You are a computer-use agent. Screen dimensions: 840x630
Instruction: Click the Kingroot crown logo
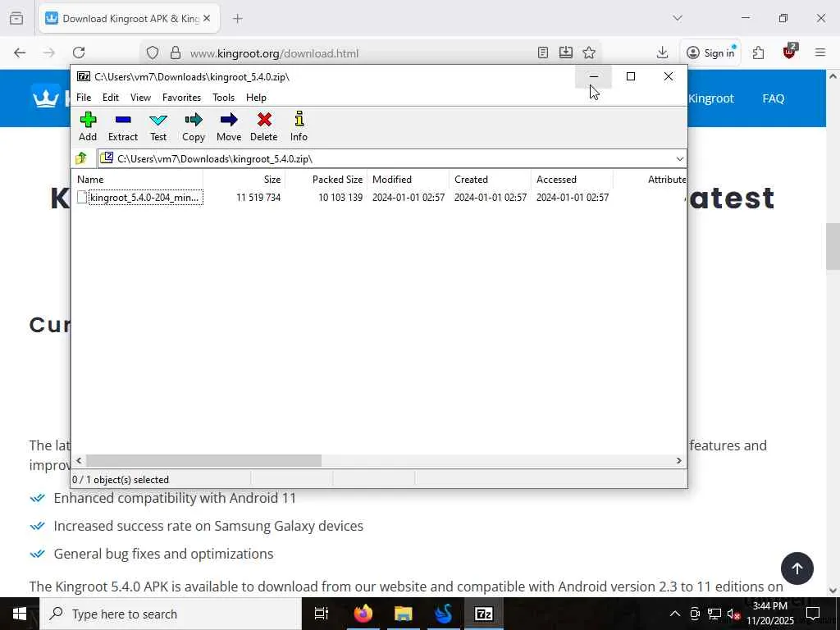[x=46, y=98]
